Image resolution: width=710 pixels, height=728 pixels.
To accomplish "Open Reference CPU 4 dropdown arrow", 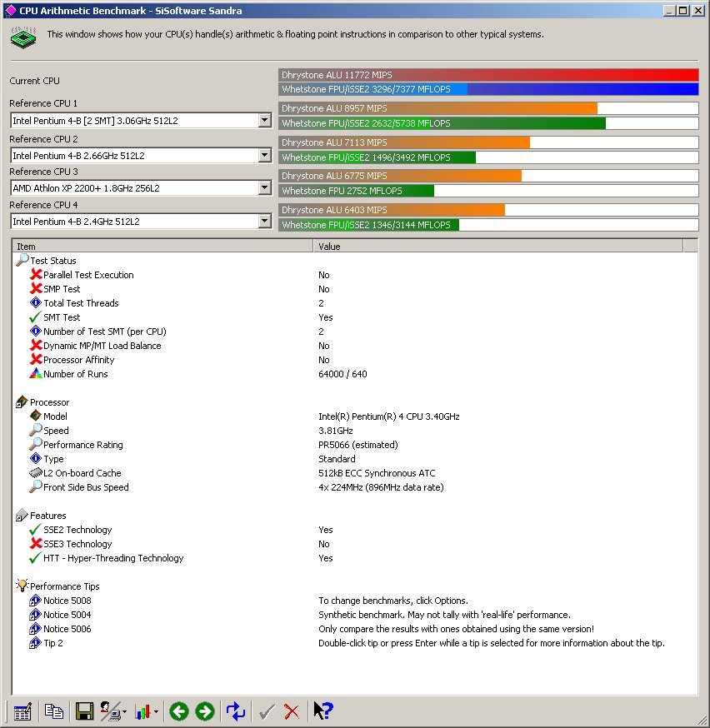I will [x=265, y=221].
